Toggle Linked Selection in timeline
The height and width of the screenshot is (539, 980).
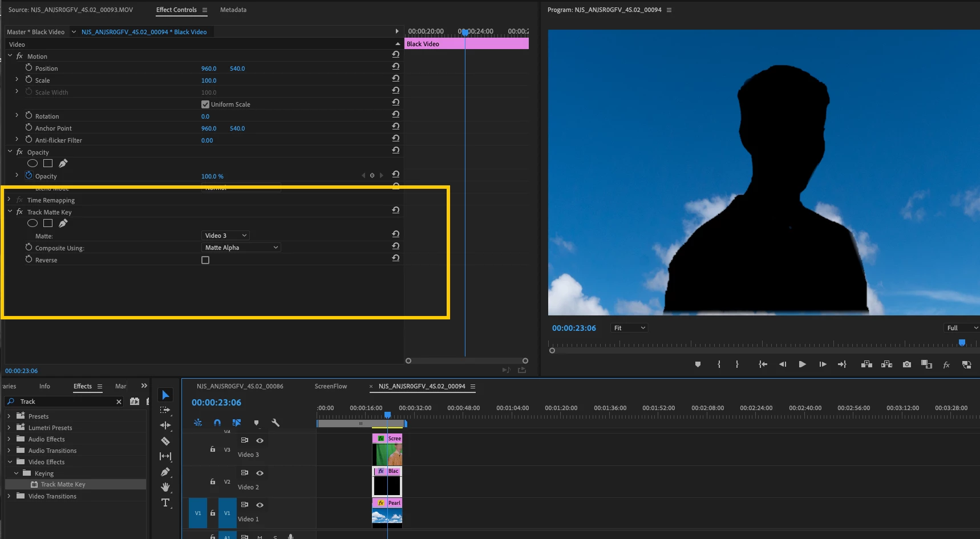[x=237, y=423]
